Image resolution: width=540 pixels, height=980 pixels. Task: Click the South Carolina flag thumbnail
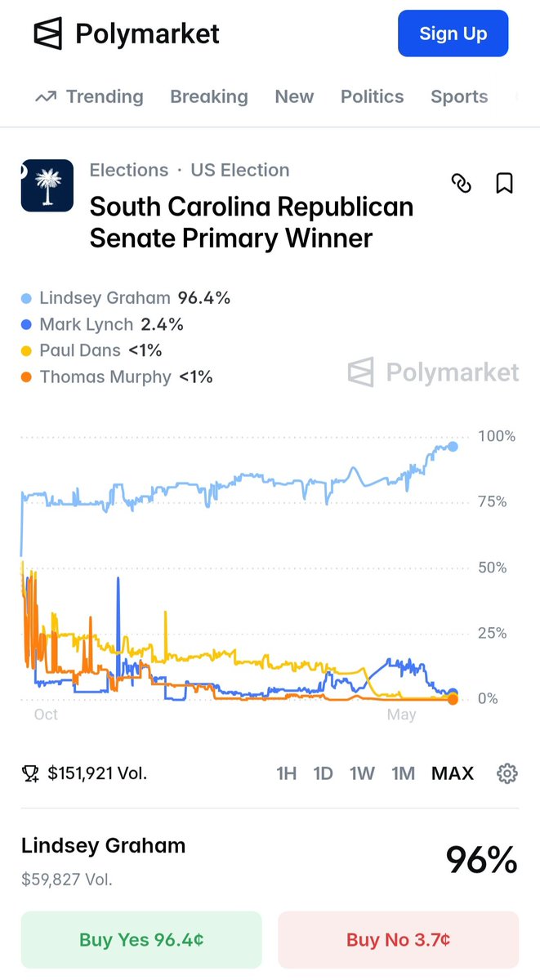coord(47,185)
